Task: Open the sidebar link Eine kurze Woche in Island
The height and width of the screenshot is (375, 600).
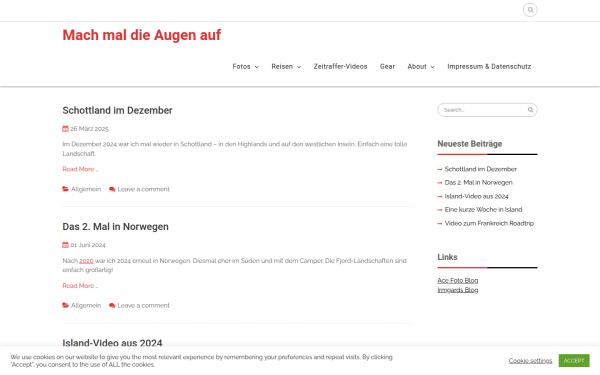Action: pyautogui.click(x=483, y=210)
